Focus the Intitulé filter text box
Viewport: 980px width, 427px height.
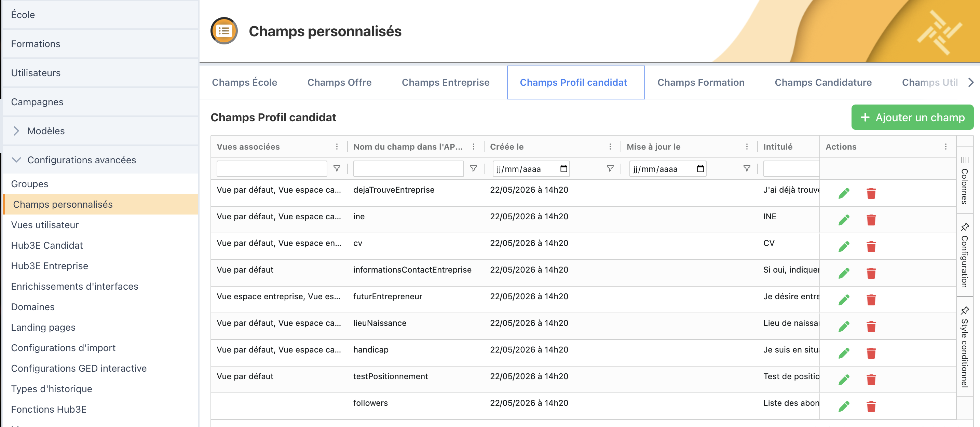[791, 168]
